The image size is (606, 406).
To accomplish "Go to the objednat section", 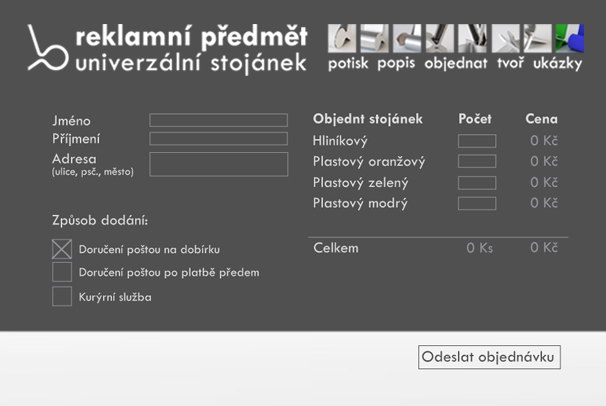I will pos(455,63).
